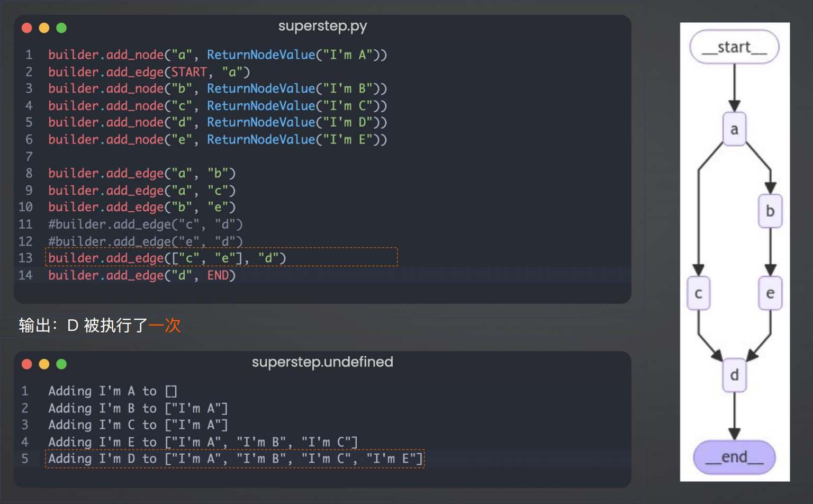Click the superstep.py title text
Viewport: 813px width, 504px height.
tap(322, 26)
